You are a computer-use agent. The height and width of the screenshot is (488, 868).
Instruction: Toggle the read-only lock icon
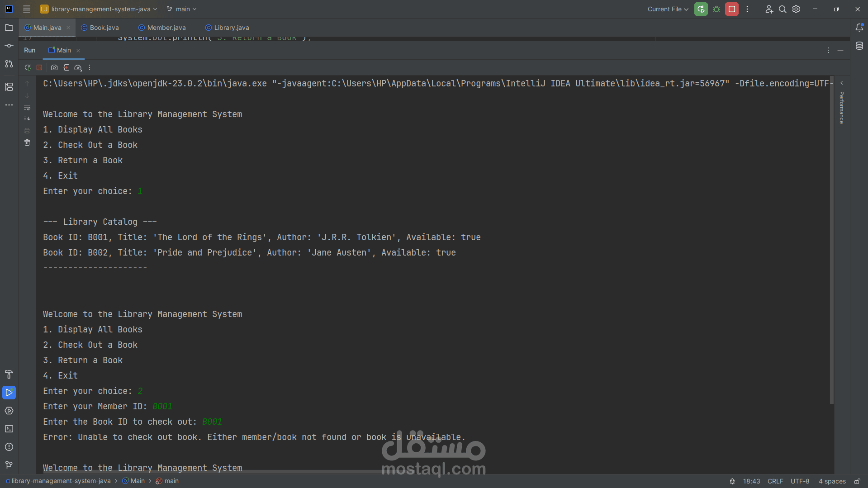857,481
